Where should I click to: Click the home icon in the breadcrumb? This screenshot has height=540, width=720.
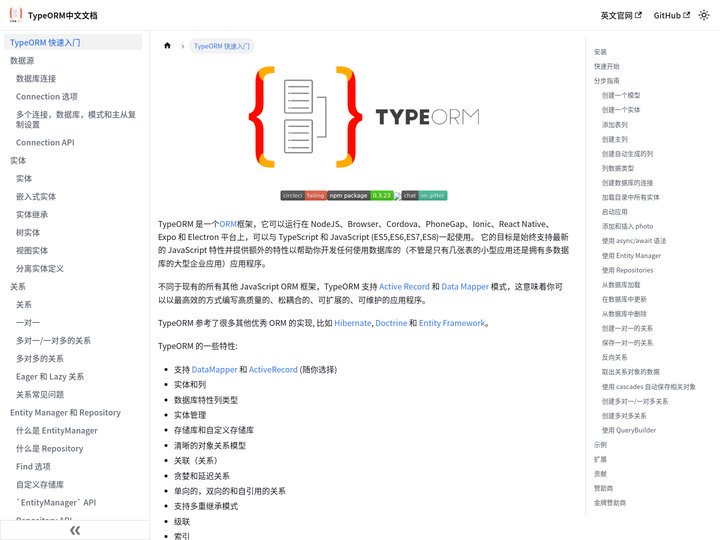pos(167,45)
